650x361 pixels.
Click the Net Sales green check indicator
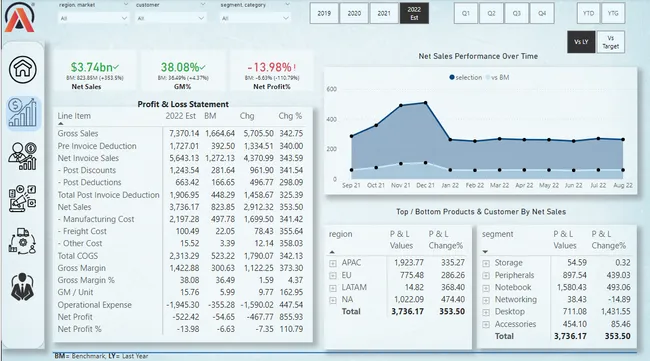(x=116, y=67)
